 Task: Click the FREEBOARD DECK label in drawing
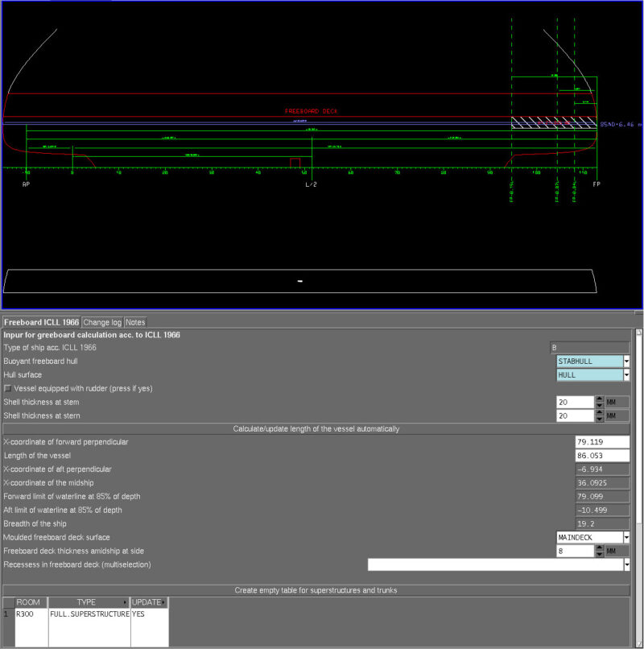coord(312,111)
